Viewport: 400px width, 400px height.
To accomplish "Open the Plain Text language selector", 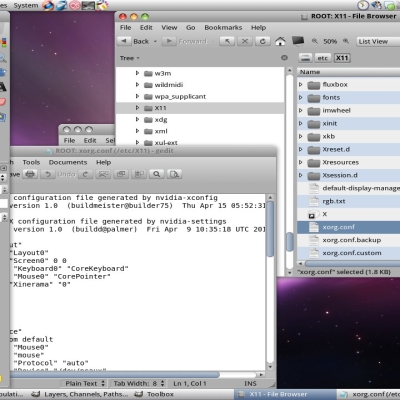I will point(85,383).
